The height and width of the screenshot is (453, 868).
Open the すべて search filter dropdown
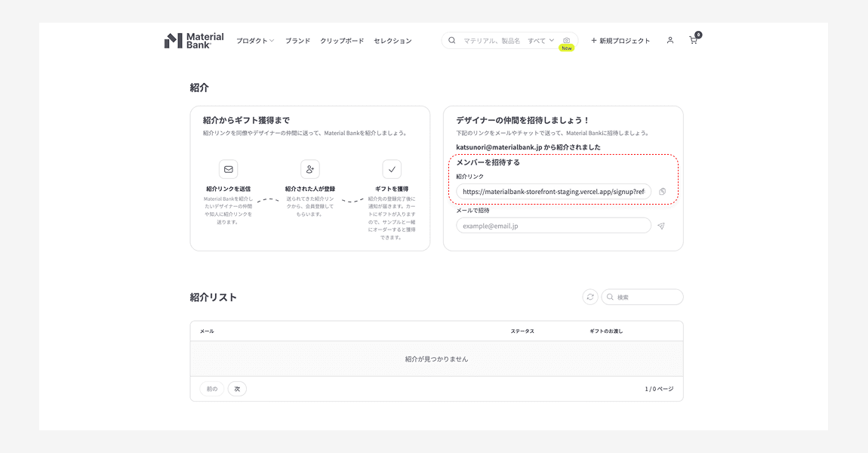coord(540,41)
